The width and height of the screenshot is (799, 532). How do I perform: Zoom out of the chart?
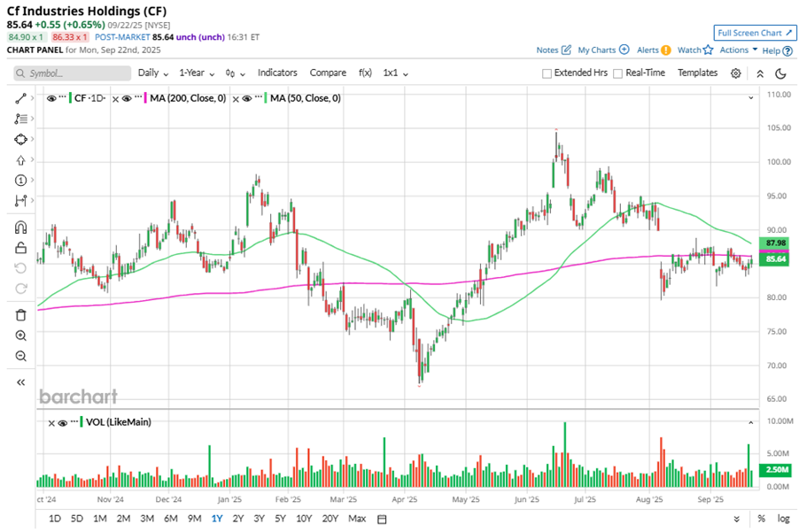pyautogui.click(x=20, y=356)
